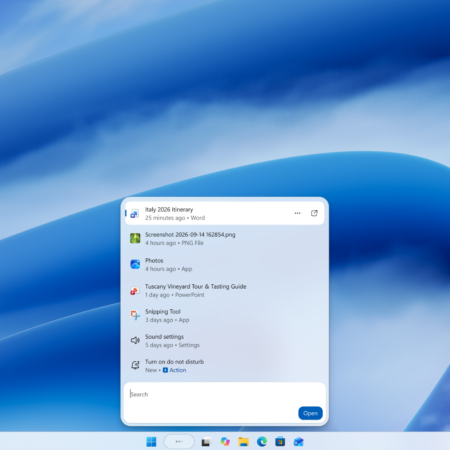
Task: Click the open-in-new-window icon for Italy 2026 Itinerary
Action: tap(314, 213)
